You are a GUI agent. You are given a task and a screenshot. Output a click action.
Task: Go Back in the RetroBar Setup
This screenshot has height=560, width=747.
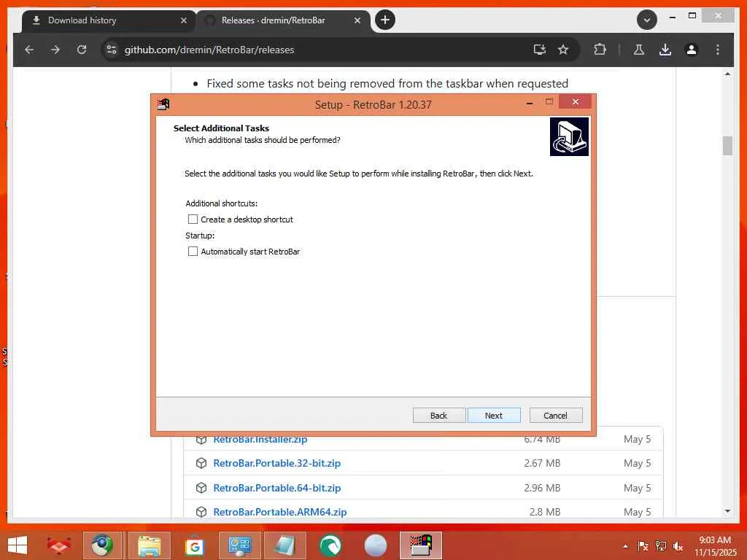(x=438, y=415)
